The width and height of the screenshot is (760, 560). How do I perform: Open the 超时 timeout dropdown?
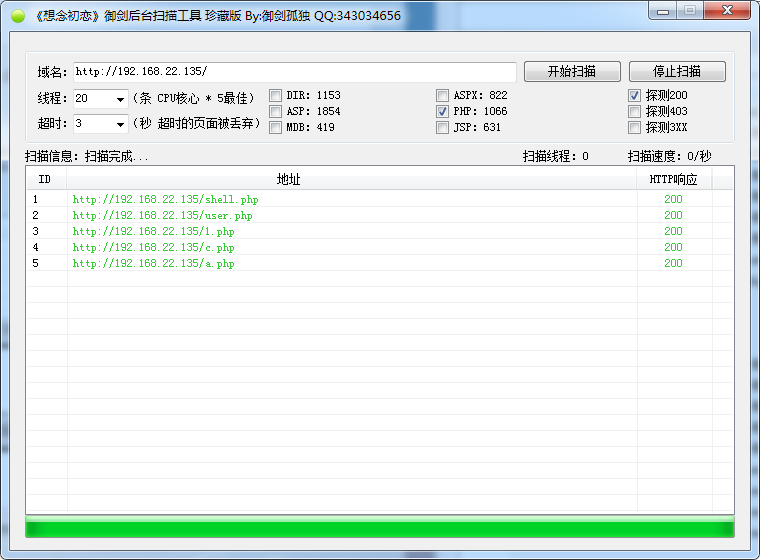point(120,124)
